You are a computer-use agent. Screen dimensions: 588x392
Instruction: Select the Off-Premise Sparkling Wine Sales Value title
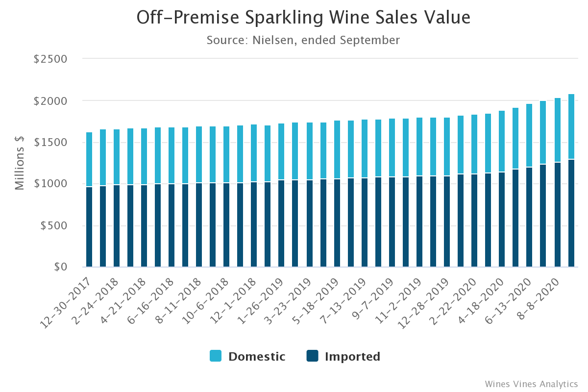pyautogui.click(x=303, y=18)
